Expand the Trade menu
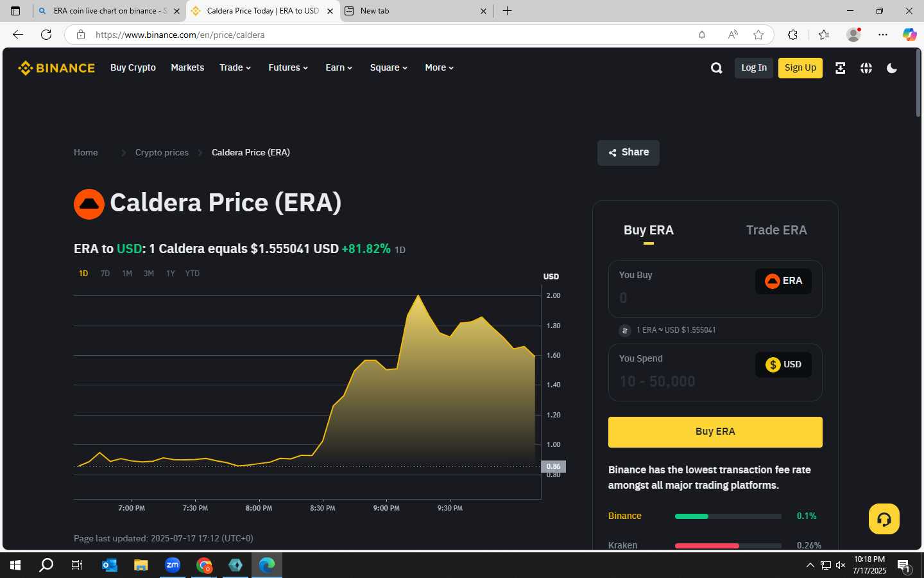 point(235,67)
